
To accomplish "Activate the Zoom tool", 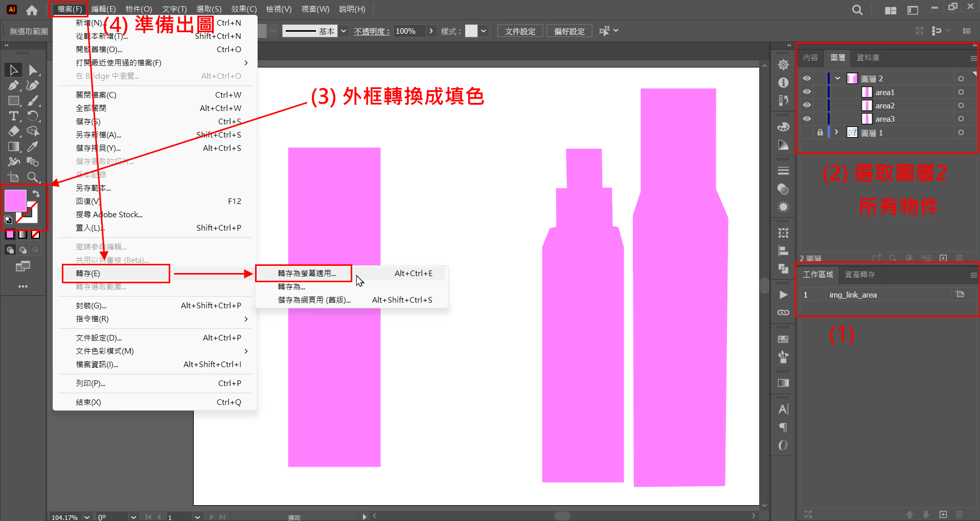I will pos(33,177).
